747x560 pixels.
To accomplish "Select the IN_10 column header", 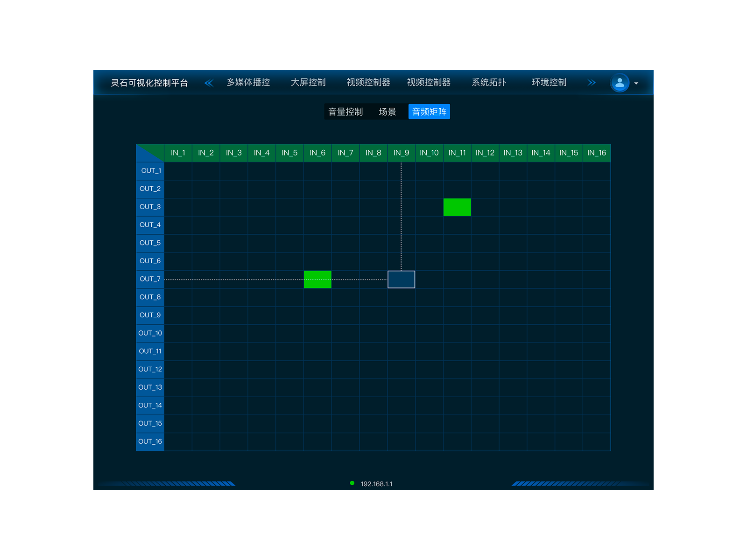I will [429, 153].
